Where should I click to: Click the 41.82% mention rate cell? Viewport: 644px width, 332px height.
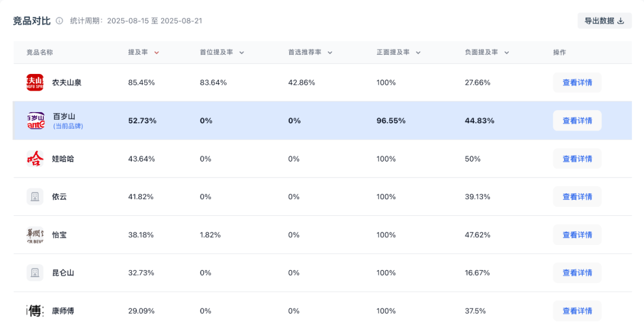pos(141,197)
